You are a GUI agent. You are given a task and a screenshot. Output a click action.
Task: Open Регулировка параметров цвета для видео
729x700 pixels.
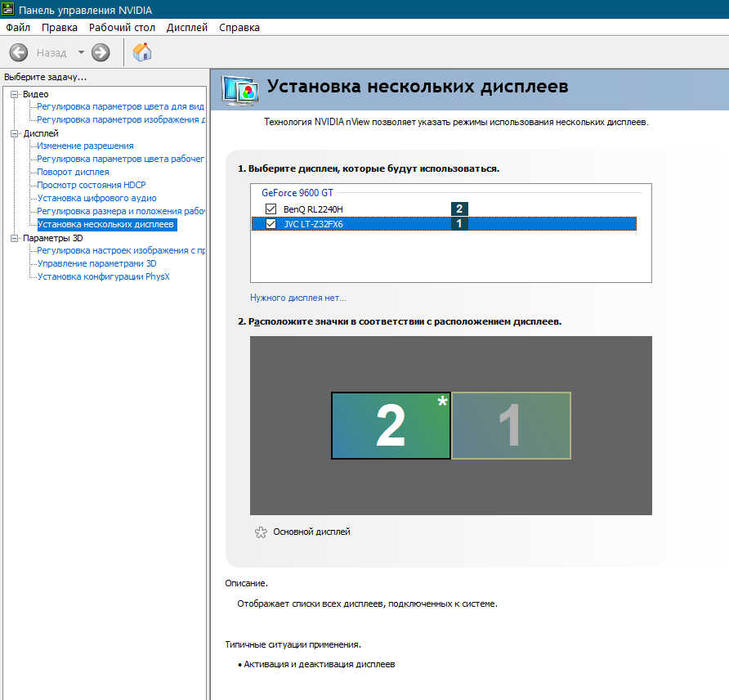[120, 106]
